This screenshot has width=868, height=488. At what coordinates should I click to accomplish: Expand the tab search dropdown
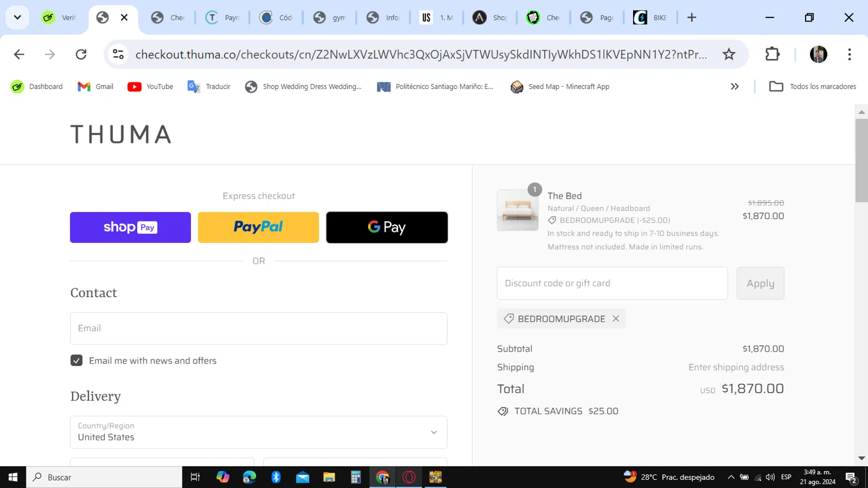pyautogui.click(x=17, y=17)
